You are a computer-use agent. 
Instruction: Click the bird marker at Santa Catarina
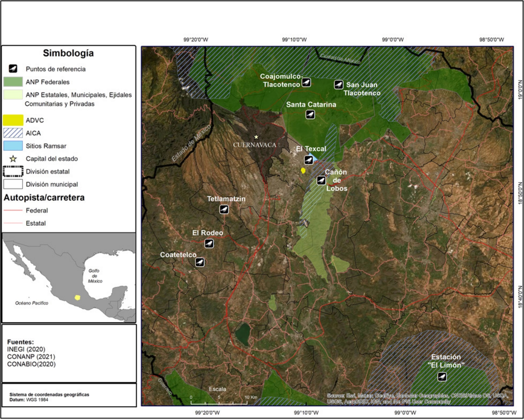click(310, 114)
